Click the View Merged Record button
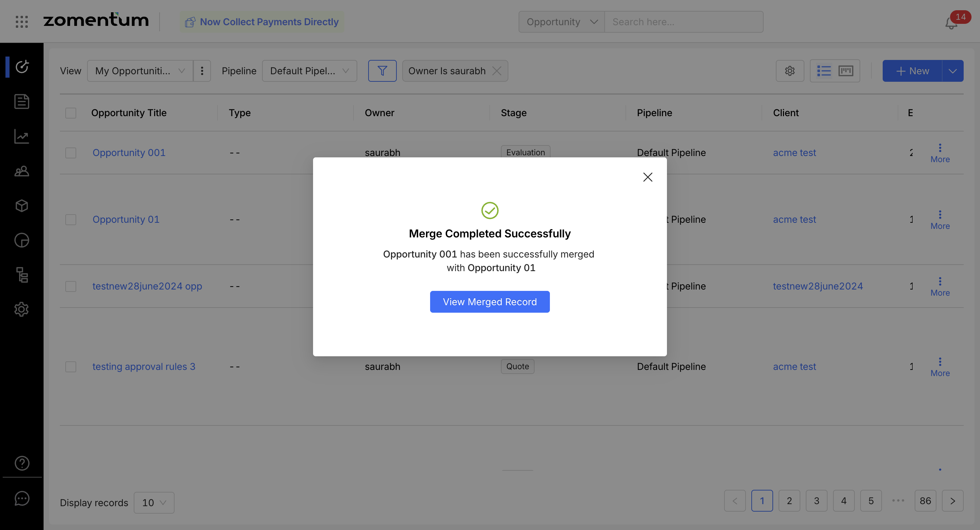This screenshot has height=530, width=980. pos(490,301)
